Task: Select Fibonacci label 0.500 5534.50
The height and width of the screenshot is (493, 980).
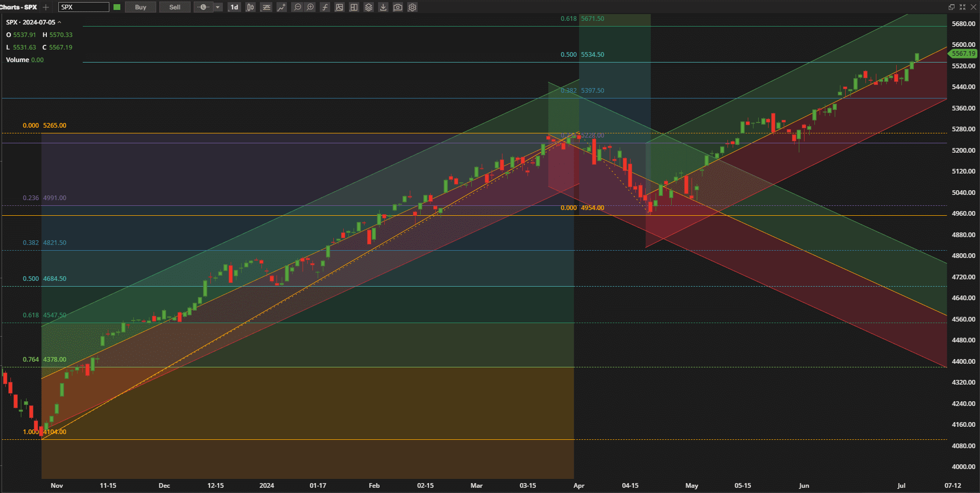Action: pos(582,55)
